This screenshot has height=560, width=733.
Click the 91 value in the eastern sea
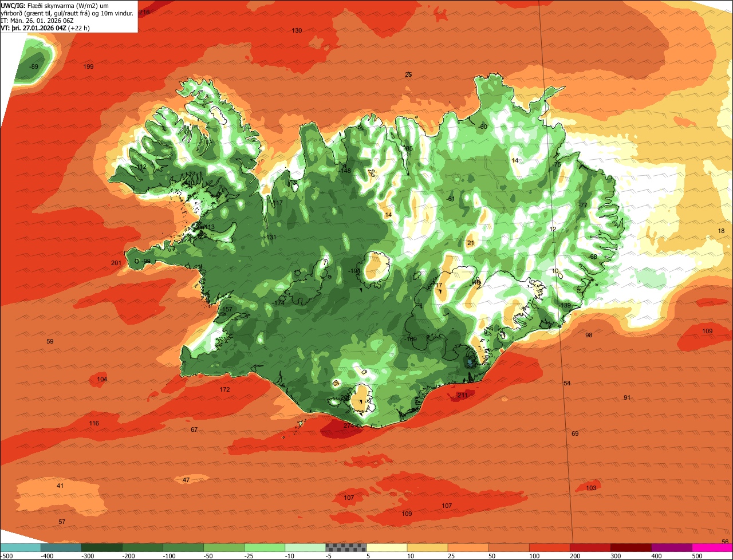[x=627, y=397]
